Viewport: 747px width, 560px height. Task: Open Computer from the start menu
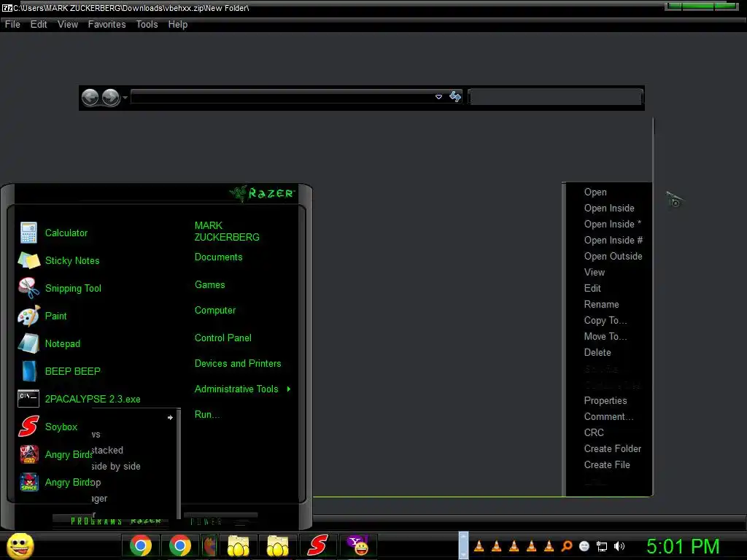point(215,311)
